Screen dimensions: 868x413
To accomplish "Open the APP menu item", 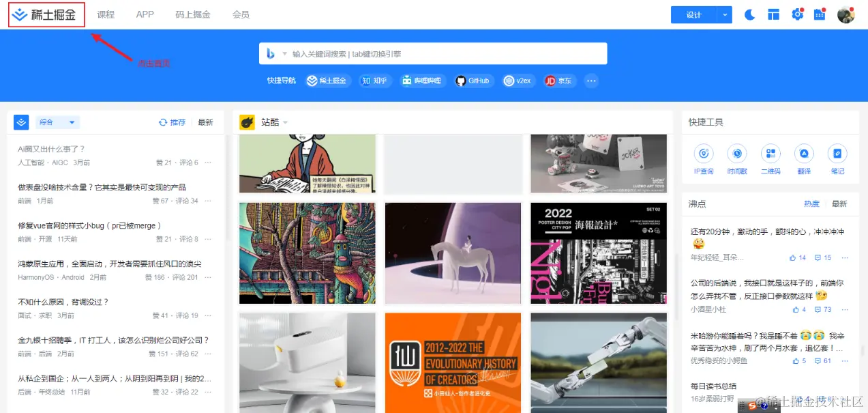I will tap(145, 14).
